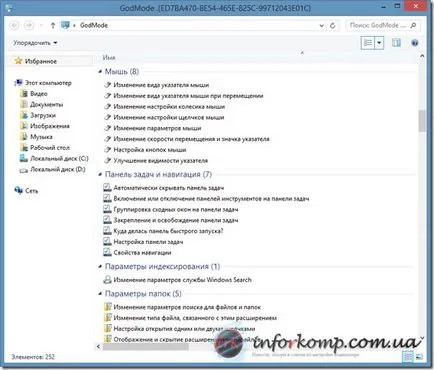
Task: Click the horizontal scrollbar left arrow
Action: tap(98, 347)
